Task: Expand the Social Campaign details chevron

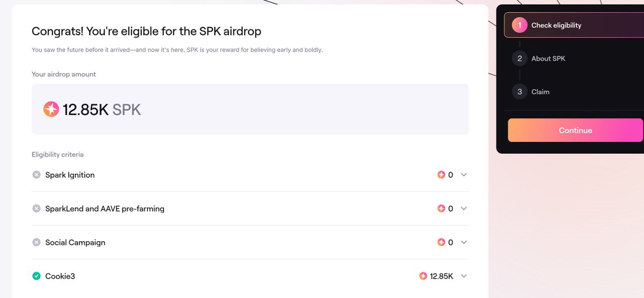Action: [x=464, y=242]
